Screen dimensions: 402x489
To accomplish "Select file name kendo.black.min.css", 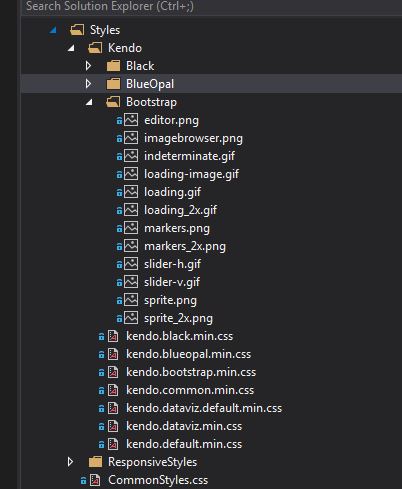I will pyautogui.click(x=180, y=336).
